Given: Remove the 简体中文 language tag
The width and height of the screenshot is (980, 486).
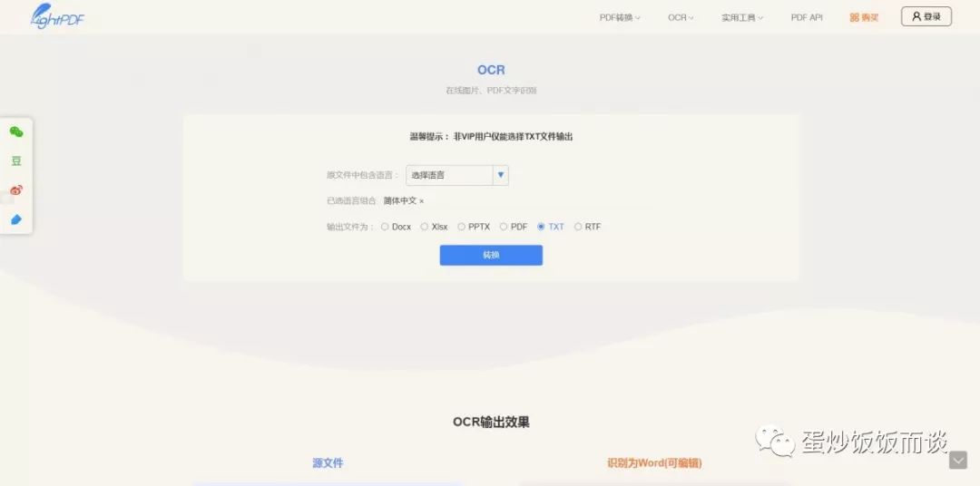Looking at the screenshot, I should (x=421, y=201).
